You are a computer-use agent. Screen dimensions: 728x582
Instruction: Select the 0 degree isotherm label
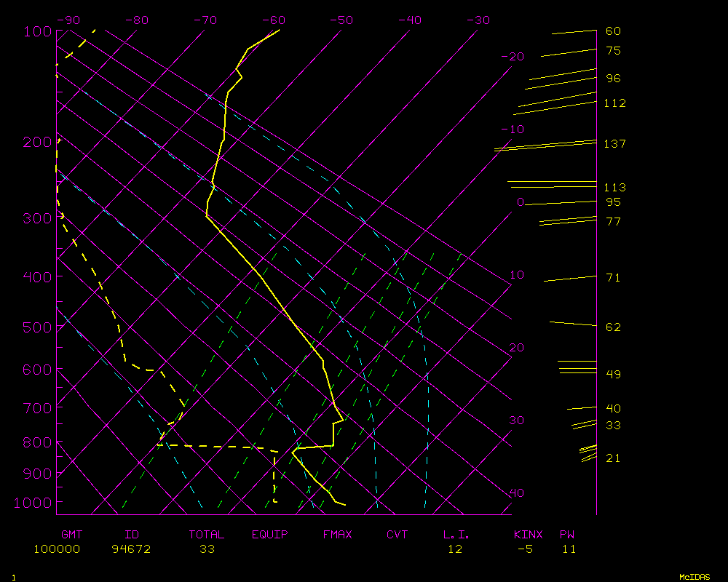(x=521, y=202)
